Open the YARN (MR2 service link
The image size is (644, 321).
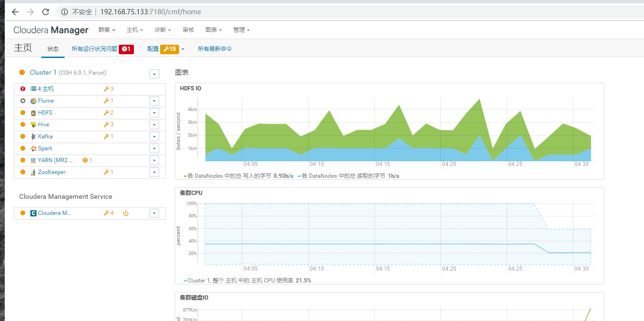pyautogui.click(x=56, y=160)
